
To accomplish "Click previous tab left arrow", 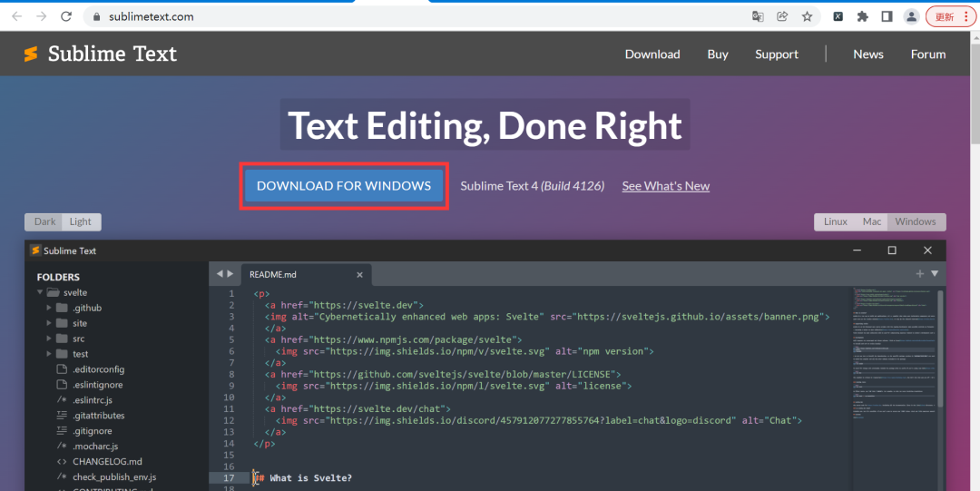I will [x=220, y=274].
